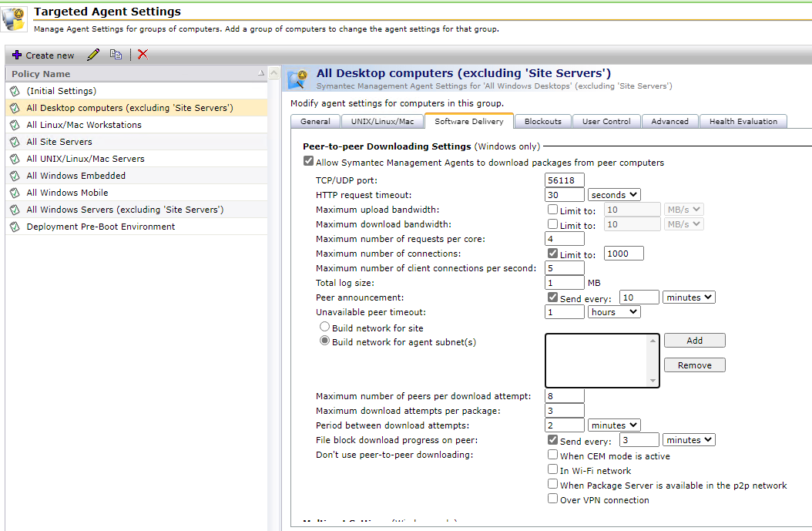Click the Maximum peers per download attempt field
812x531 pixels.
565,396
